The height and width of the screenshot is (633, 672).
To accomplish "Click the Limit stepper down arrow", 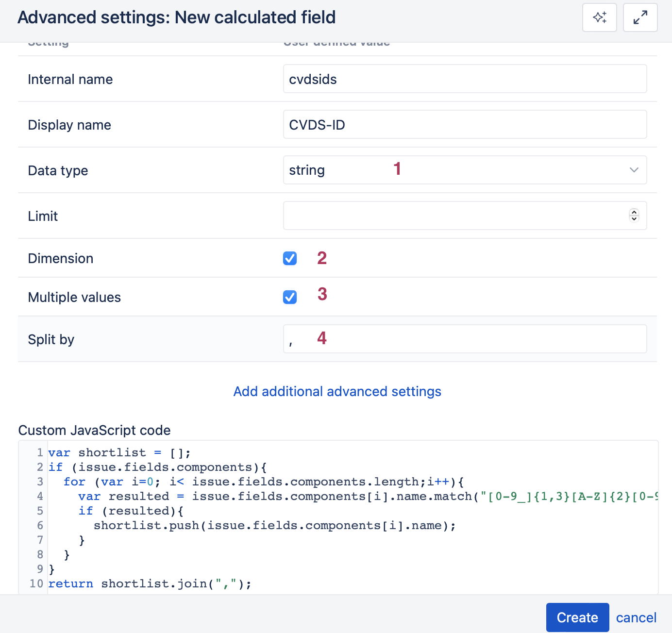I will (634, 219).
